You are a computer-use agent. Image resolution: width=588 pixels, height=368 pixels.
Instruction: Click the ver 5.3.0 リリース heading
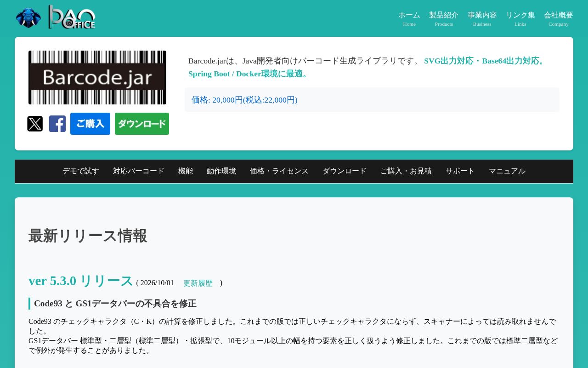(x=81, y=281)
